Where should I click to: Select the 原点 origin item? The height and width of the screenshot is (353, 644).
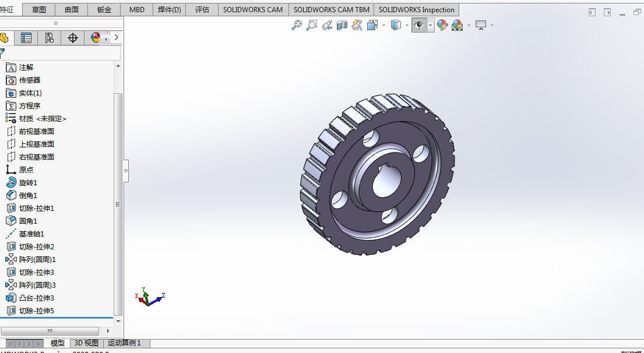20,170
